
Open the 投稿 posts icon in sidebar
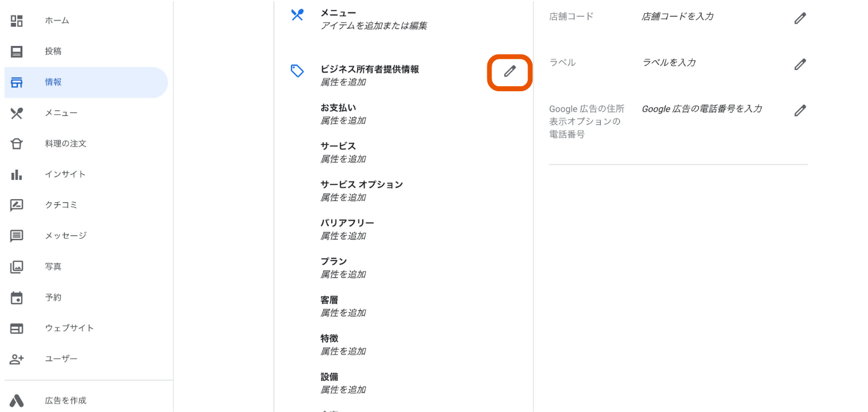17,52
